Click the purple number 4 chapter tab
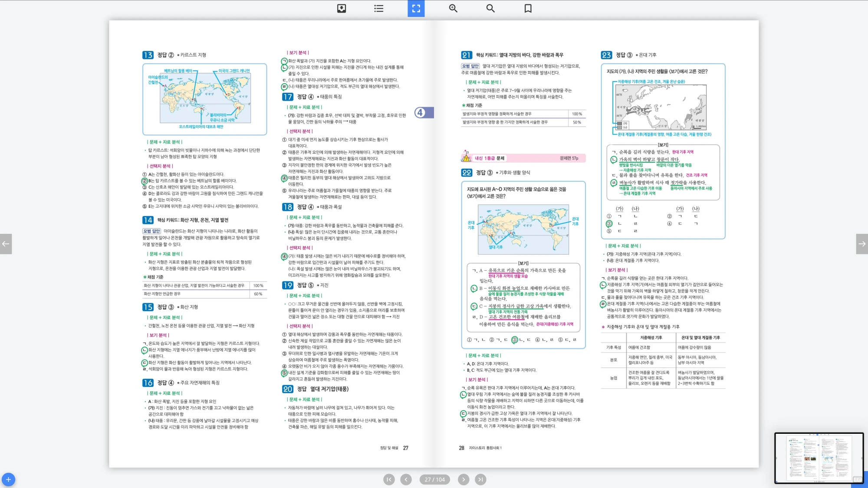This screenshot has height=488, width=868. pos(424,113)
